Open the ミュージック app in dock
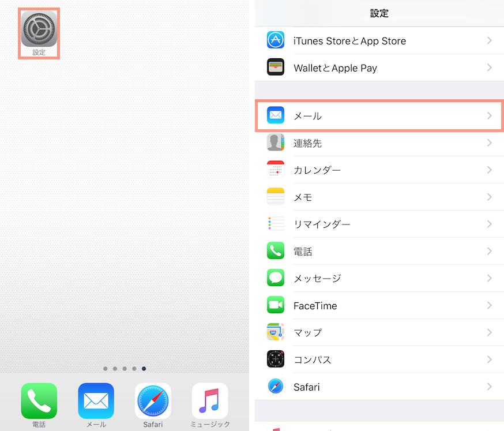The width and height of the screenshot is (504, 431). click(x=210, y=401)
